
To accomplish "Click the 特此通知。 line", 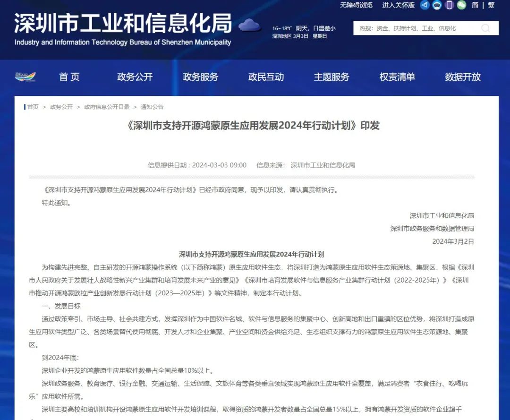I will (56, 203).
